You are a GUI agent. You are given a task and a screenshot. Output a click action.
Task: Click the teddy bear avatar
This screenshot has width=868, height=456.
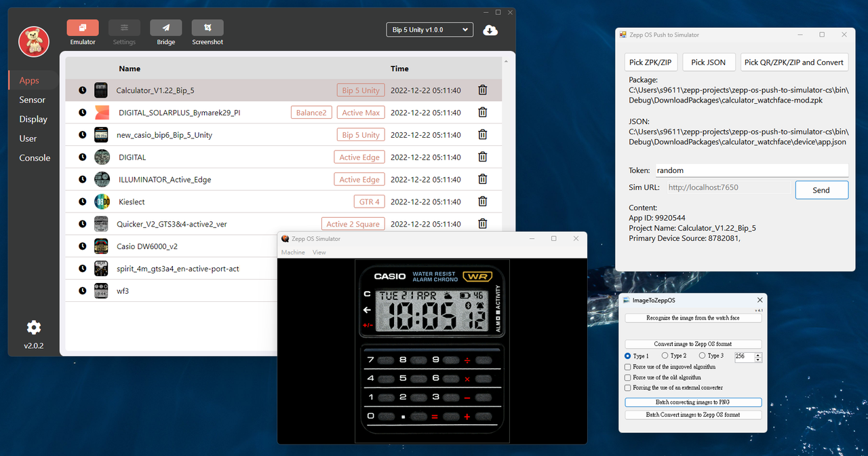[33, 41]
